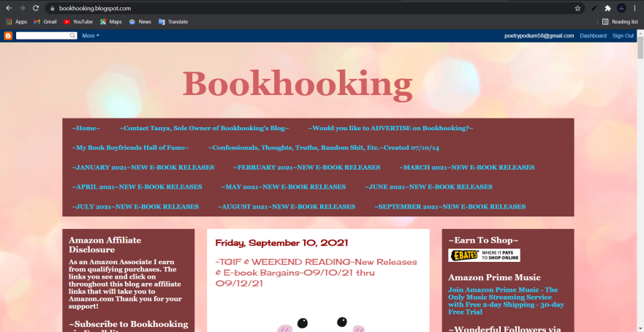
Task: Open the Reading list
Action: click(620, 22)
